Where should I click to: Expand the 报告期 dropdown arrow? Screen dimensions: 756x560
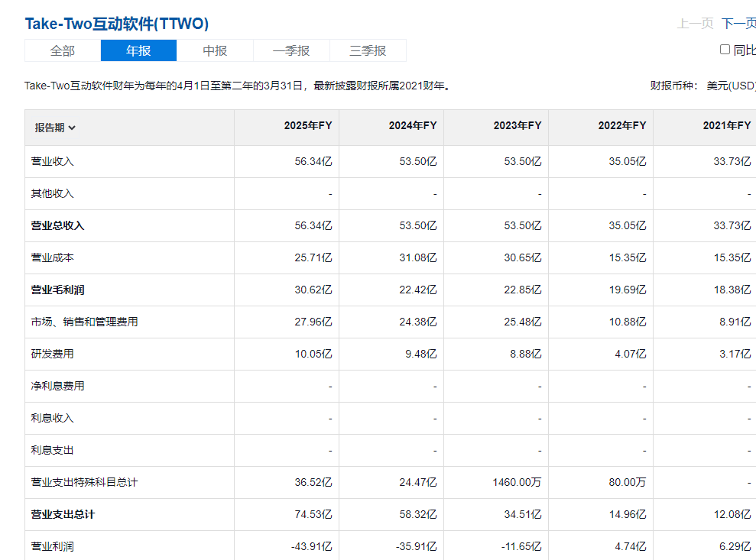[72, 128]
